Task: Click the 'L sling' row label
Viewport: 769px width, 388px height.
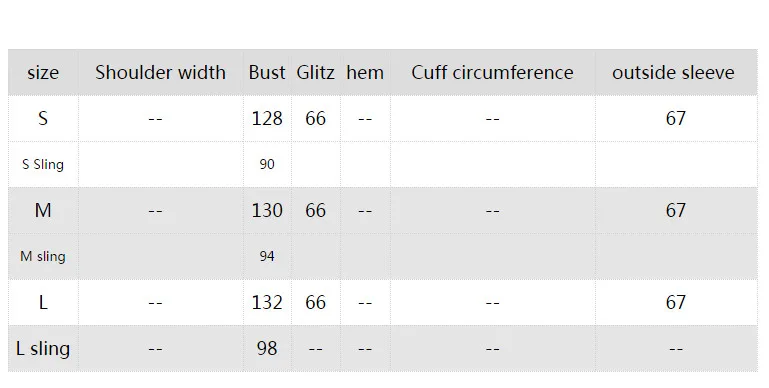Action: [x=43, y=348]
